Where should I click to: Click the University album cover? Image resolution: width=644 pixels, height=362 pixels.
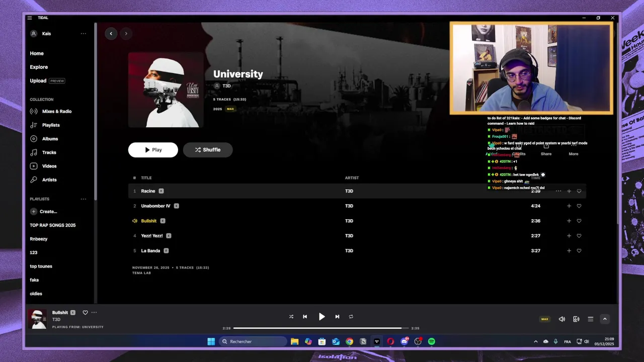click(x=166, y=90)
